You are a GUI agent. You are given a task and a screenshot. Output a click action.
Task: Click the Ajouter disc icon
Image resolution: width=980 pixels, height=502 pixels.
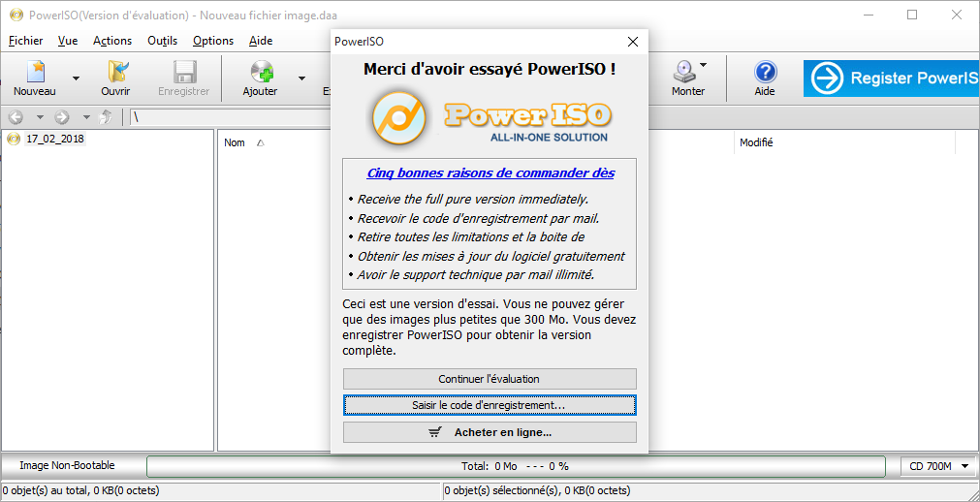tap(261, 72)
